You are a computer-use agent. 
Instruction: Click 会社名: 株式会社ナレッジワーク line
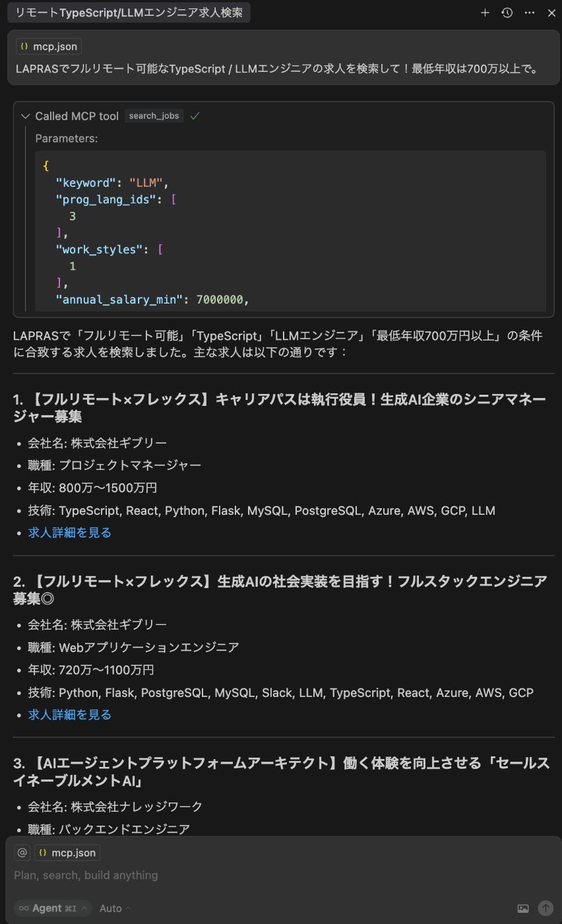115,807
